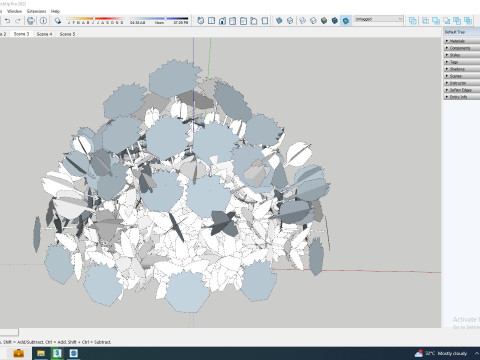
Task: Expand the Shadows tray panel
Action: click(x=462, y=69)
